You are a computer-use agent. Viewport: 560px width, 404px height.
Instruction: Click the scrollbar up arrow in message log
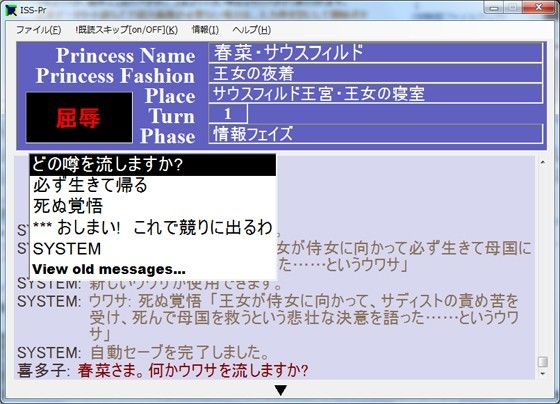[x=542, y=163]
